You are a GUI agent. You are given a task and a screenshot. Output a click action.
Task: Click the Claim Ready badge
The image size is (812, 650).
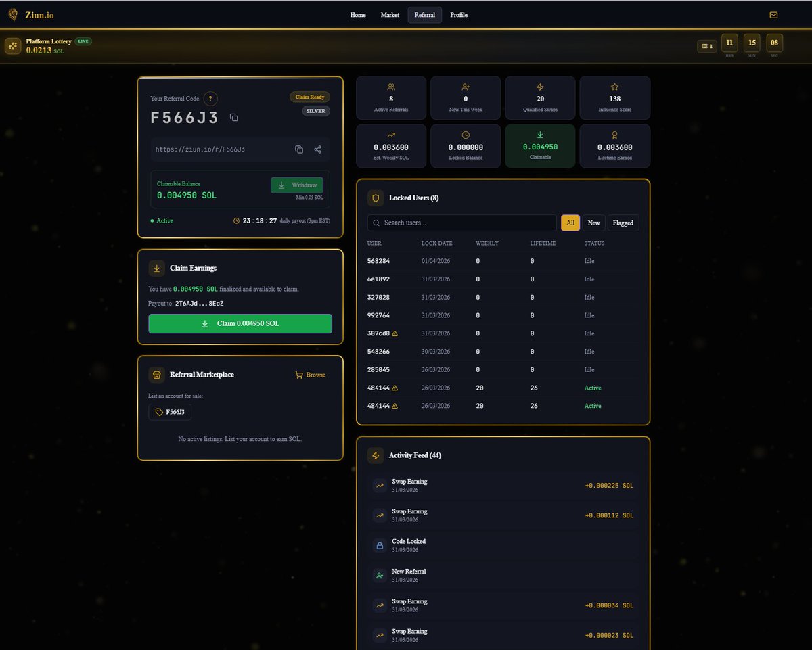310,97
